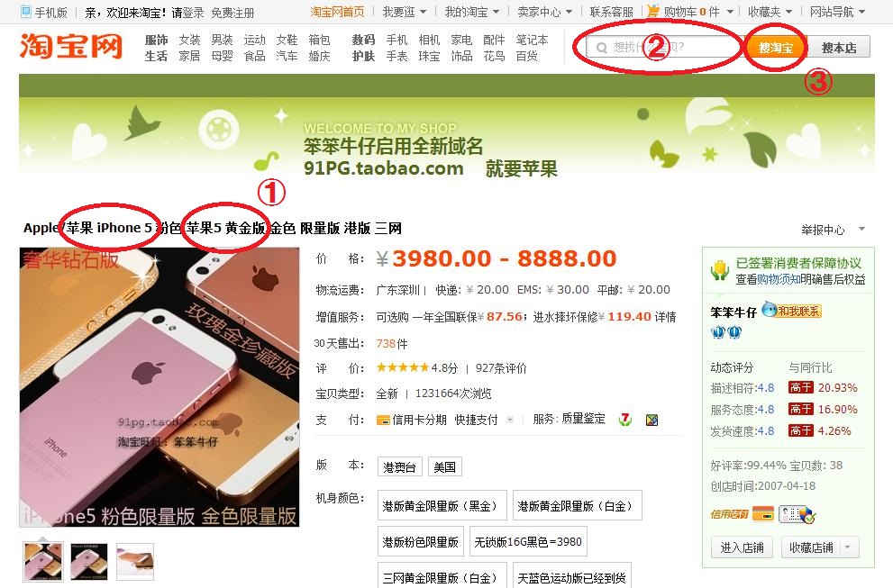This screenshot has width=893, height=588.
Task: Open dropdown arrow beside 收藏店铺
Action: pyautogui.click(x=848, y=547)
